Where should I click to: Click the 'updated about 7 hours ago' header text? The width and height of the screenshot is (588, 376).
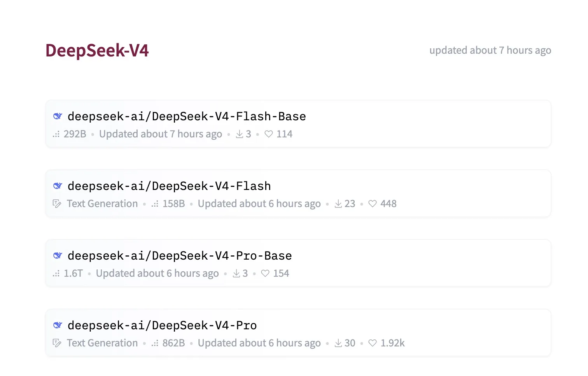click(x=490, y=50)
